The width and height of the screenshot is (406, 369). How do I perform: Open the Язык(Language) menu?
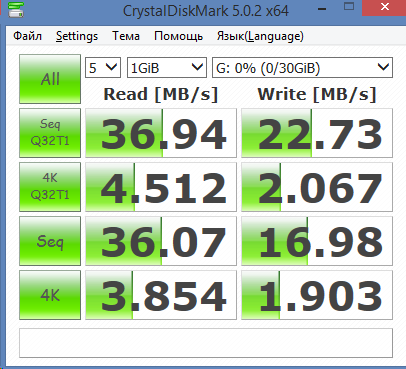click(260, 36)
